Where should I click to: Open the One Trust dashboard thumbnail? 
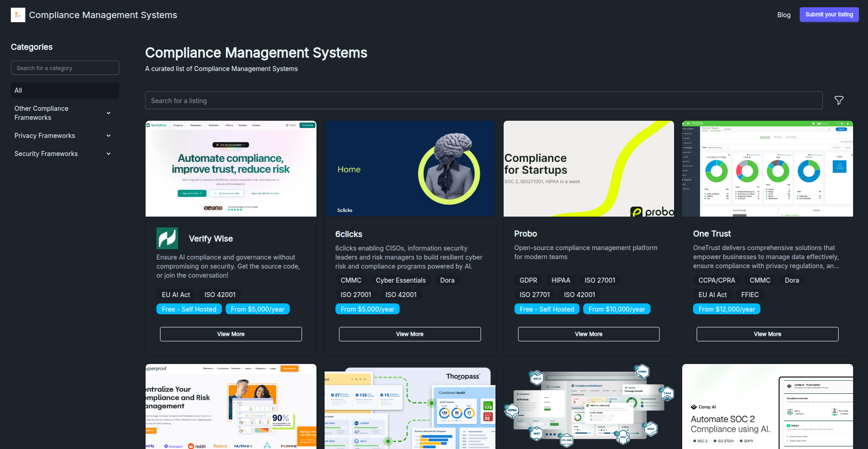pyautogui.click(x=768, y=169)
